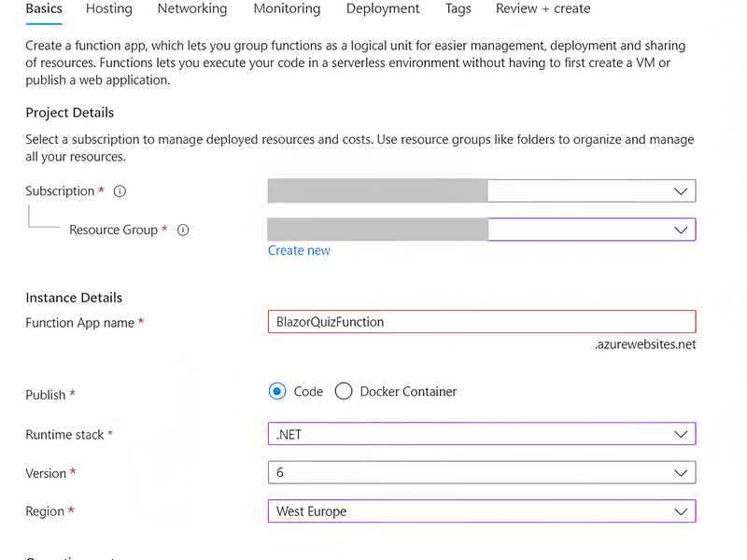
Task: Click the Region label
Action: (x=45, y=511)
